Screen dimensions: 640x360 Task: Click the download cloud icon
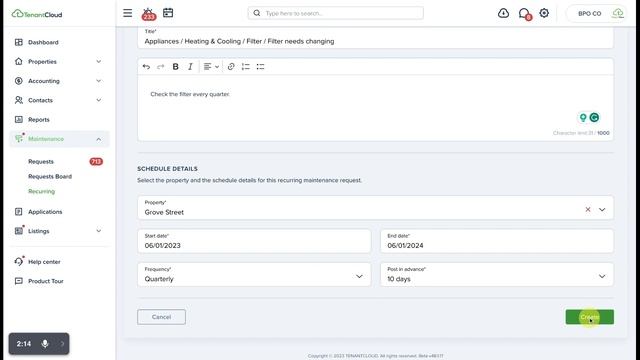pyautogui.click(x=503, y=13)
